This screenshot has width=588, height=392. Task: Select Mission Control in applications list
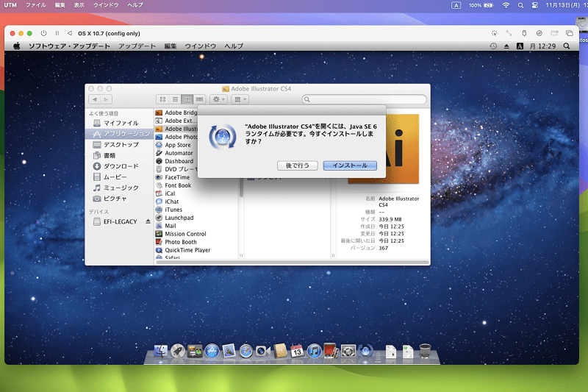point(186,234)
